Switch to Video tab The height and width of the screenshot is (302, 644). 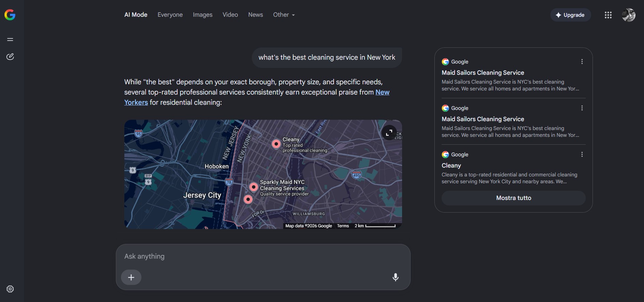(x=230, y=15)
